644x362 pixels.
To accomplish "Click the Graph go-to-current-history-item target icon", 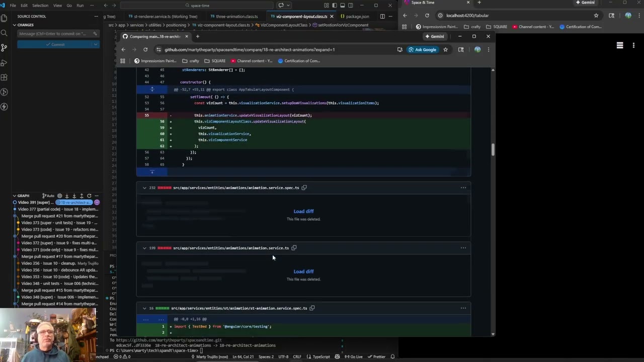I will click(x=59, y=196).
